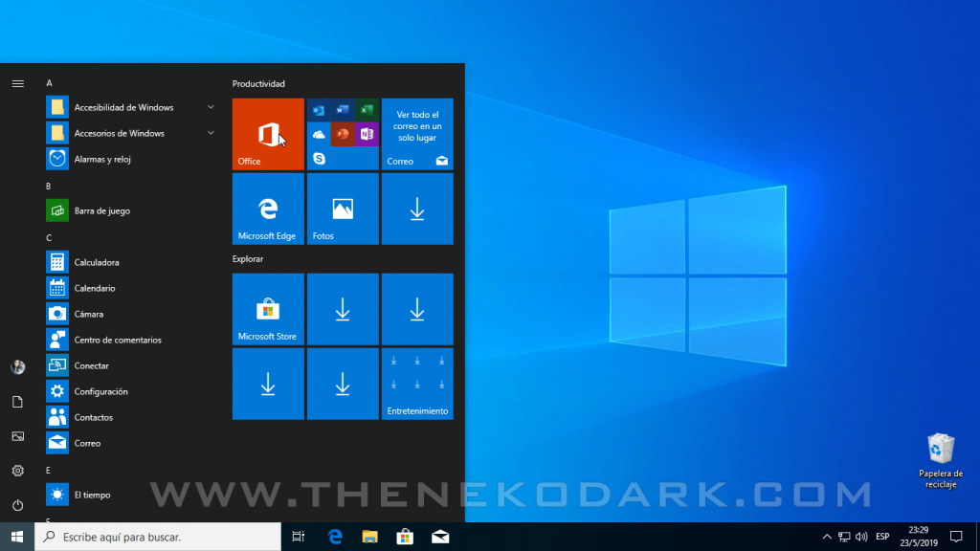The width and height of the screenshot is (980, 551).
Task: Click the ESP language indicator
Action: click(882, 537)
